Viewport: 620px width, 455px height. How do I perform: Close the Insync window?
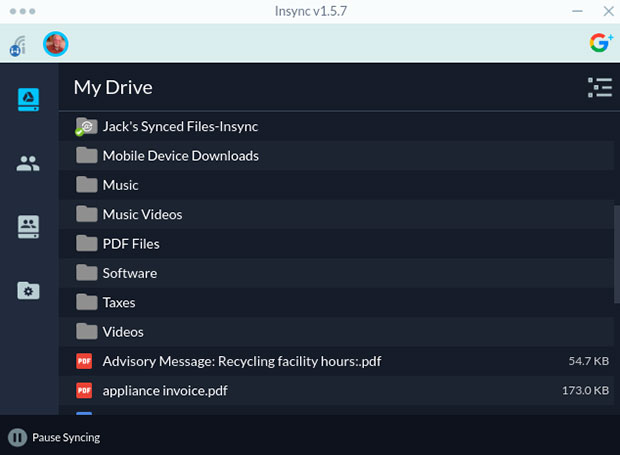609,11
